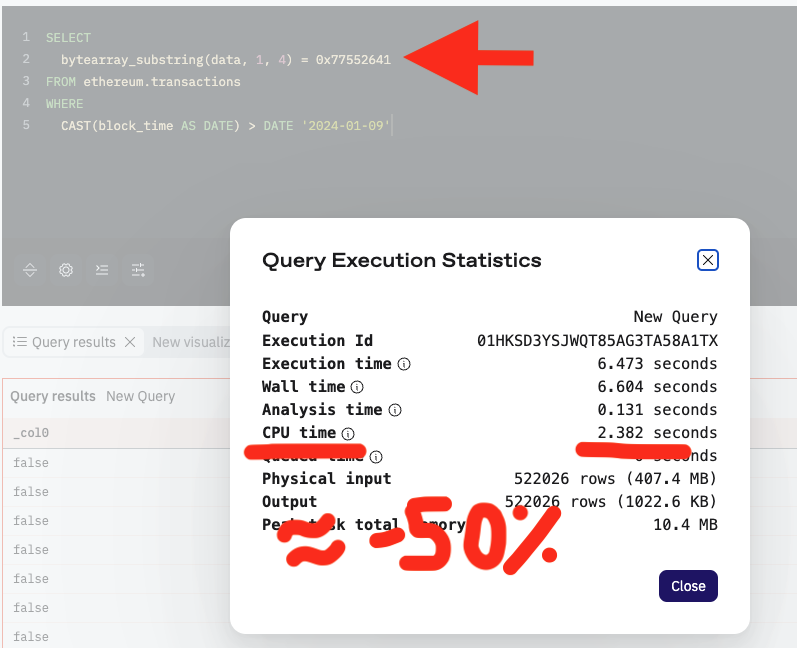Click the 6.604 seconds wall time value
The width and height of the screenshot is (797, 648).
(x=657, y=387)
